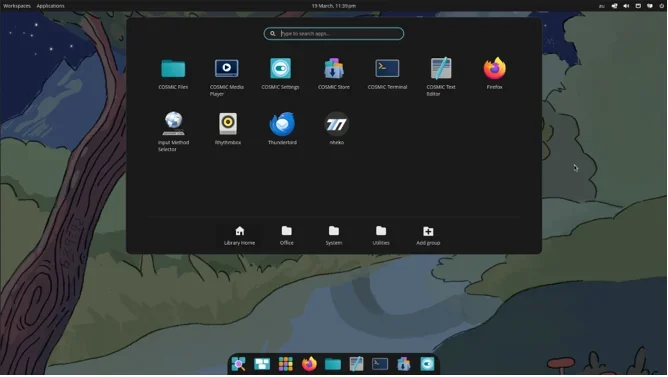Open the terminal from the dock
This screenshot has width=668, height=377.
(380, 364)
